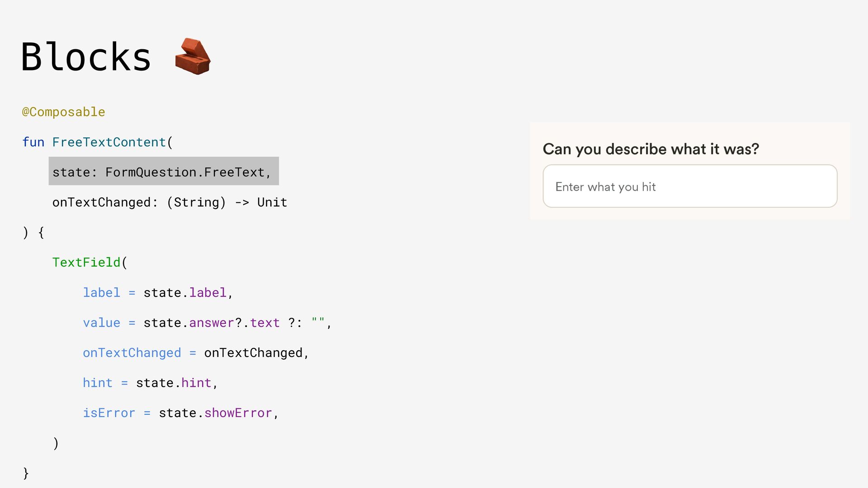Click the onTextChanged: (String) -> Unit parameter
The height and width of the screenshot is (488, 868).
(x=170, y=202)
